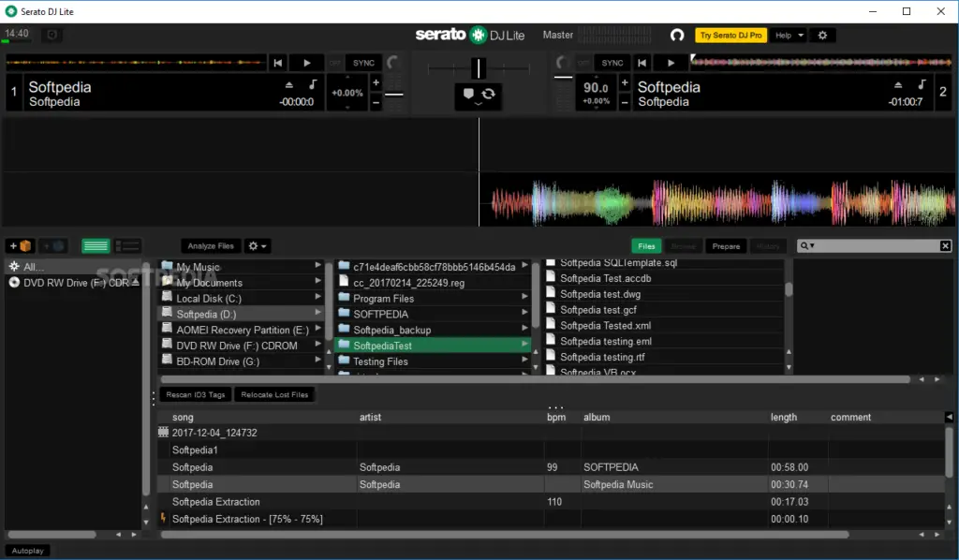Switch to simple list library view

point(96,245)
